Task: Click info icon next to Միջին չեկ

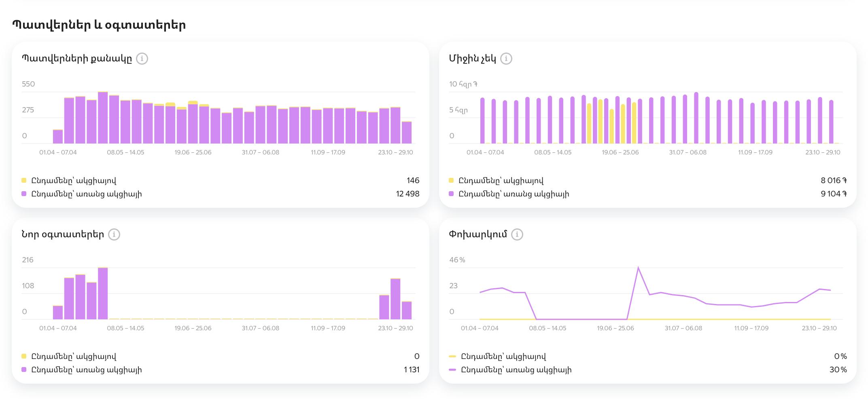Action: point(506,59)
